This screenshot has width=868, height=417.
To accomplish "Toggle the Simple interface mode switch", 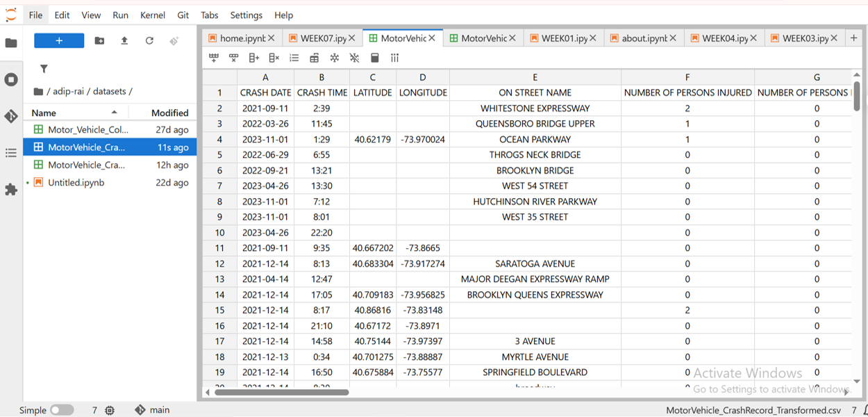I will tap(61, 410).
